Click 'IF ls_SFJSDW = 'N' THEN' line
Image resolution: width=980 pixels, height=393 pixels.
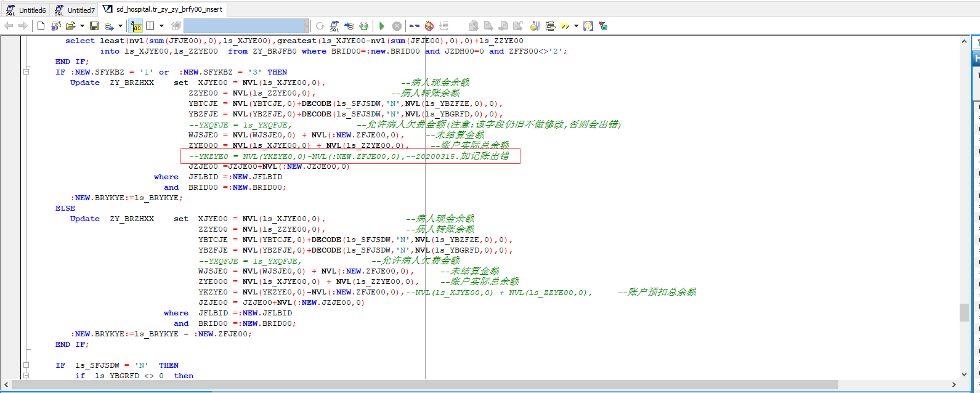click(117, 365)
